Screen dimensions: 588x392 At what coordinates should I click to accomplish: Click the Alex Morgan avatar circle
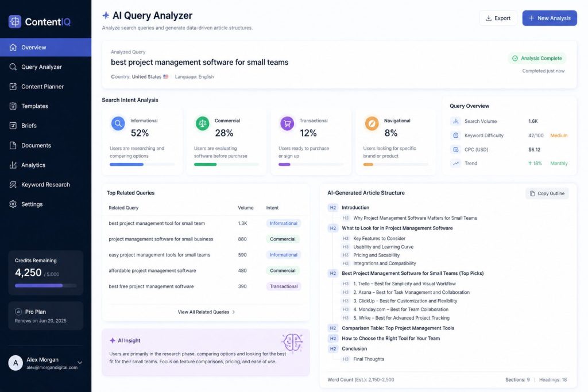[16, 363]
